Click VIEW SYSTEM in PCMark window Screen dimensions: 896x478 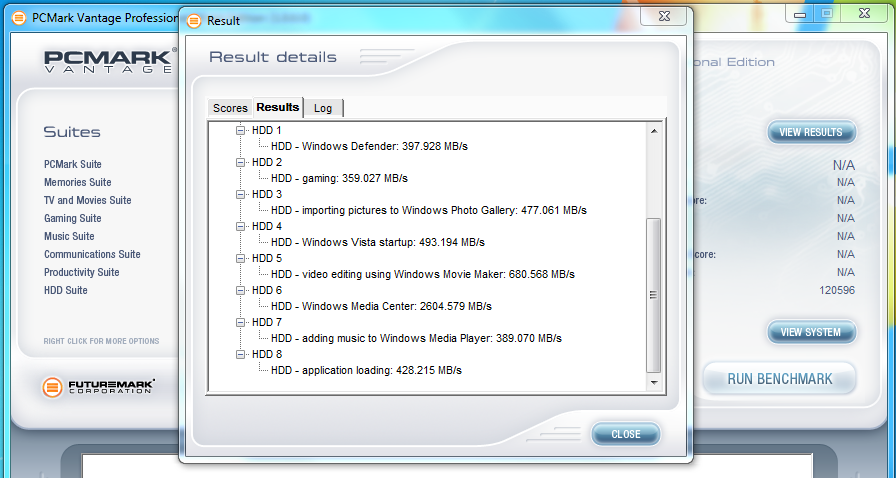[811, 332]
